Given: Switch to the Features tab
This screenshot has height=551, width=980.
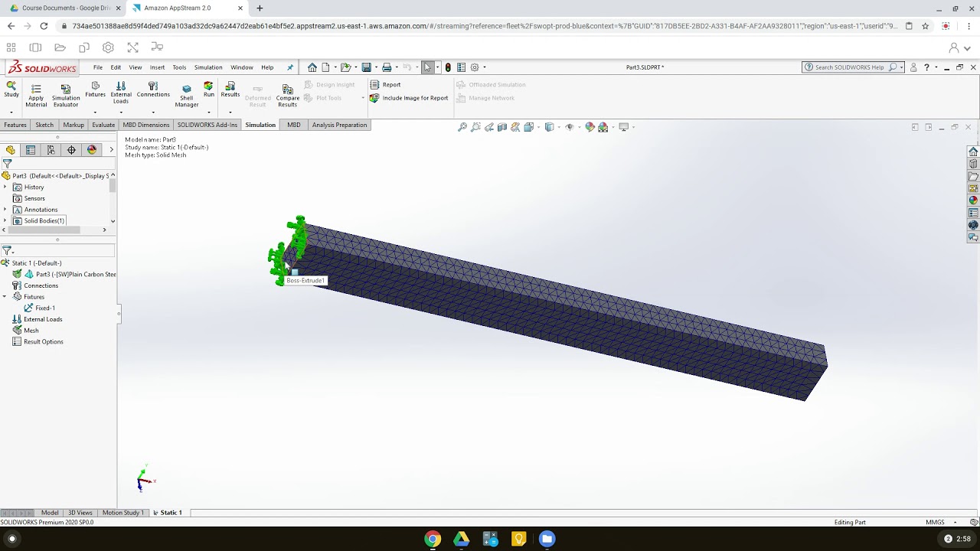Looking at the screenshot, I should 15,125.
